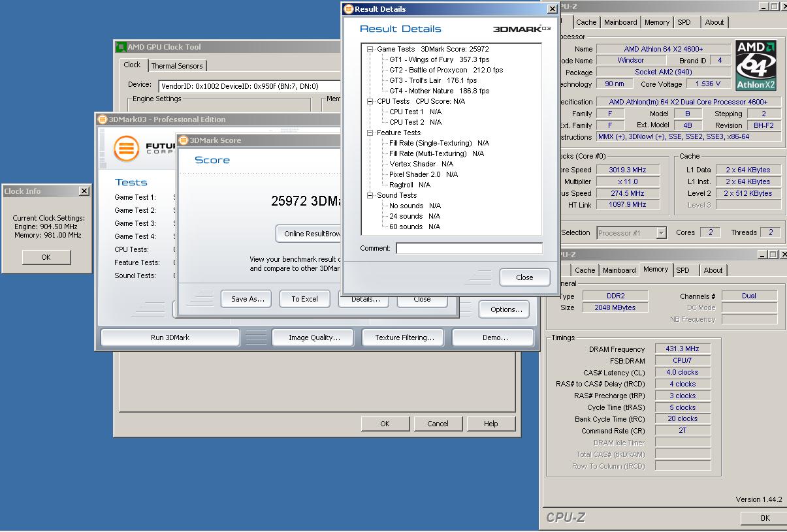Click the 3DMark Score window title icon
Viewport: 787px width, 532px height.
pos(184,140)
